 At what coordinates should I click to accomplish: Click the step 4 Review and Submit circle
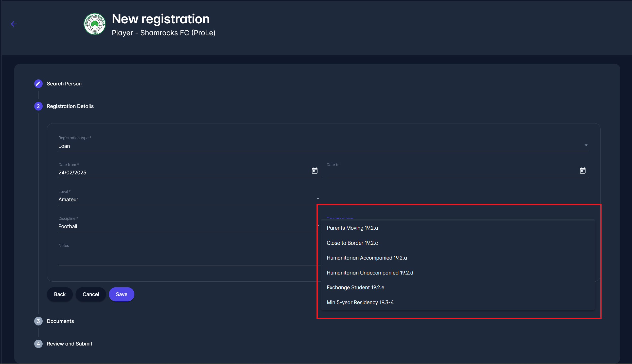click(x=38, y=344)
